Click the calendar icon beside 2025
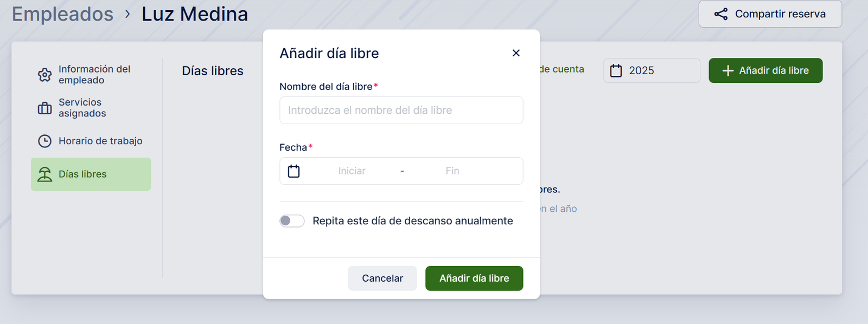868x324 pixels. 616,71
